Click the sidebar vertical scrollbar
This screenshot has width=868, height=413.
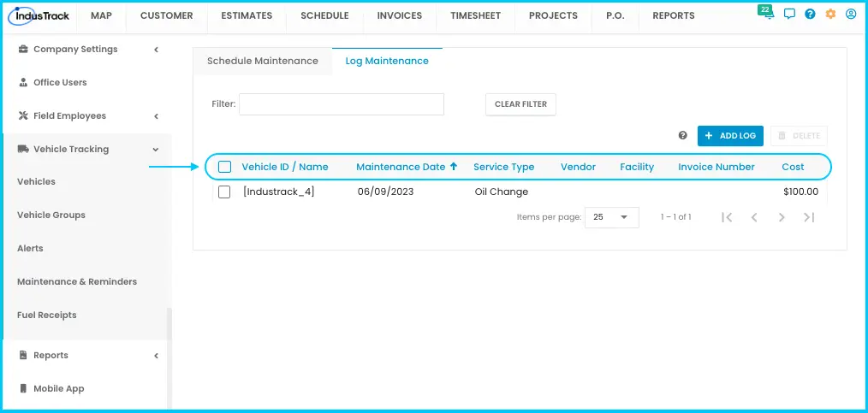coord(169,357)
